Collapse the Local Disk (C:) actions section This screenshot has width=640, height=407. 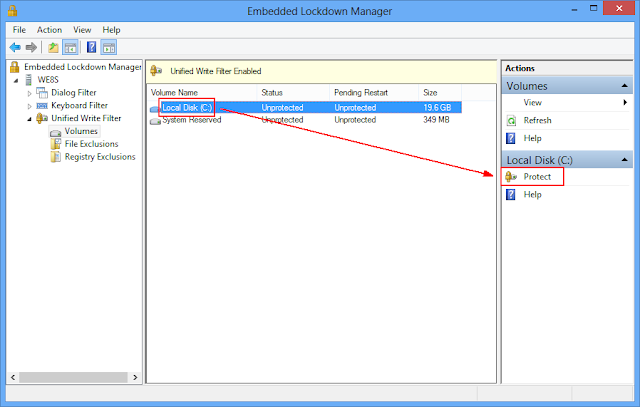click(624, 160)
